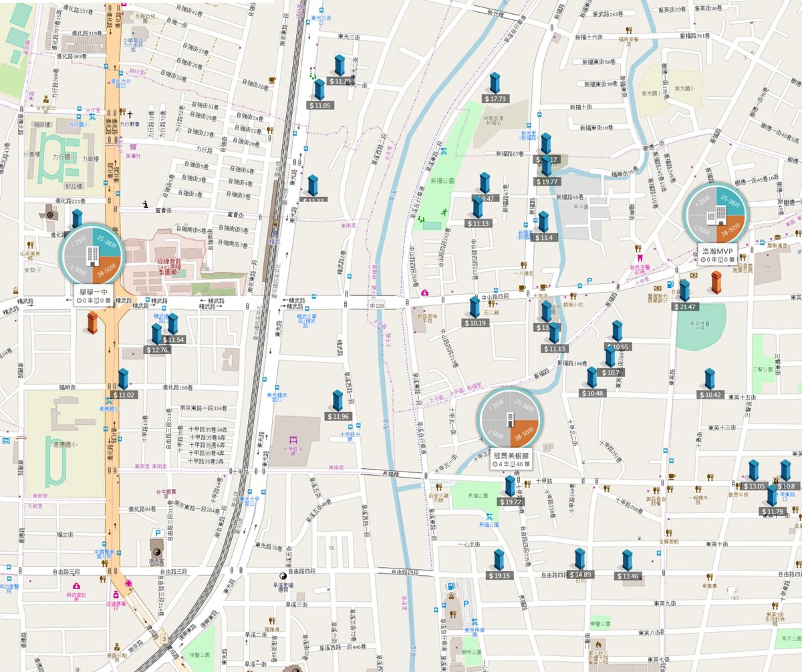Image resolution: width=802 pixels, height=672 pixels.
Task: Click the building icon at 冠奧美樹館 chart center
Action: pyautogui.click(x=510, y=419)
